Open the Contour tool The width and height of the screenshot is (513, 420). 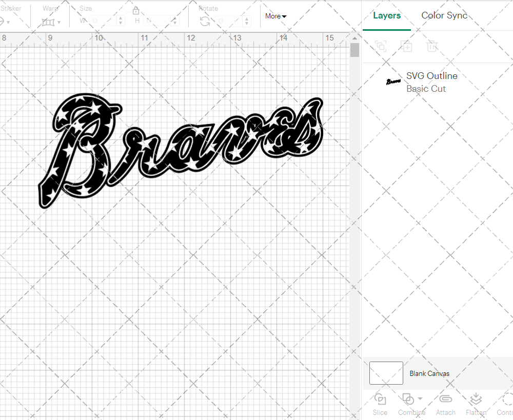505,405
